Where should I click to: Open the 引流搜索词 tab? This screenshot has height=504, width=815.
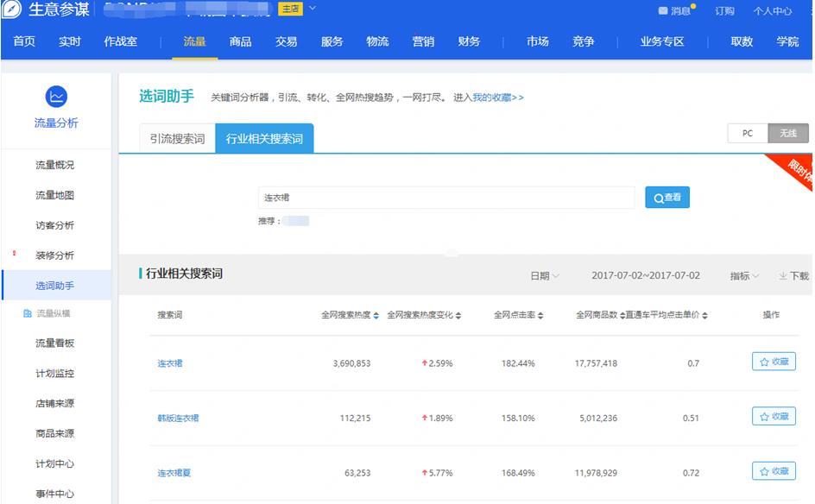tap(177, 139)
